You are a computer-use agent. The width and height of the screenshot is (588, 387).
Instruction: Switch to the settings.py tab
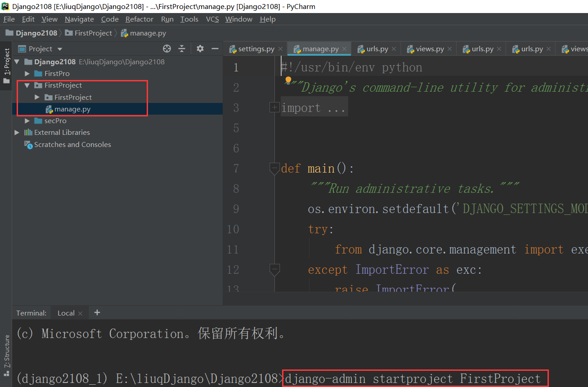(x=256, y=49)
